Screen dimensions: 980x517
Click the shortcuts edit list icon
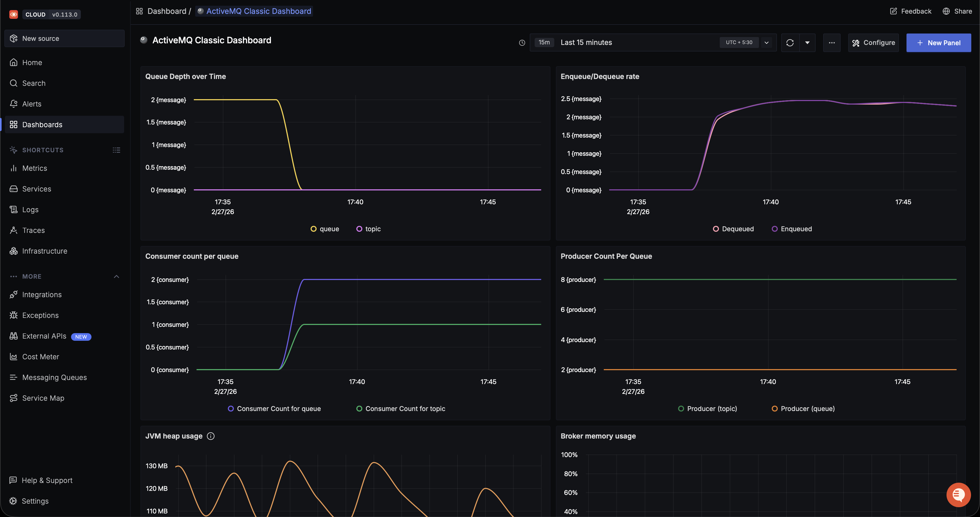tap(117, 150)
